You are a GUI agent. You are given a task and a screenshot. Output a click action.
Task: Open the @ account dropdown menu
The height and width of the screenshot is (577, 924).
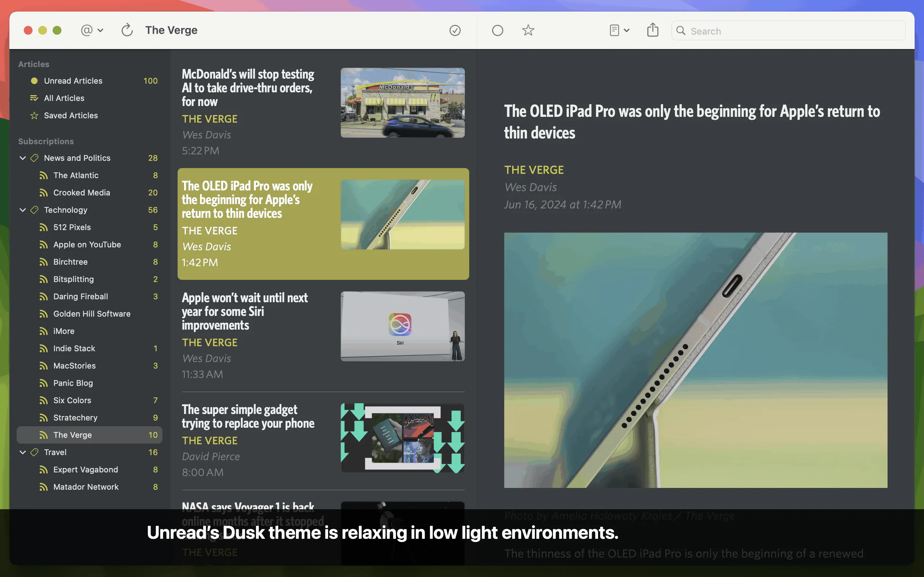92,30
